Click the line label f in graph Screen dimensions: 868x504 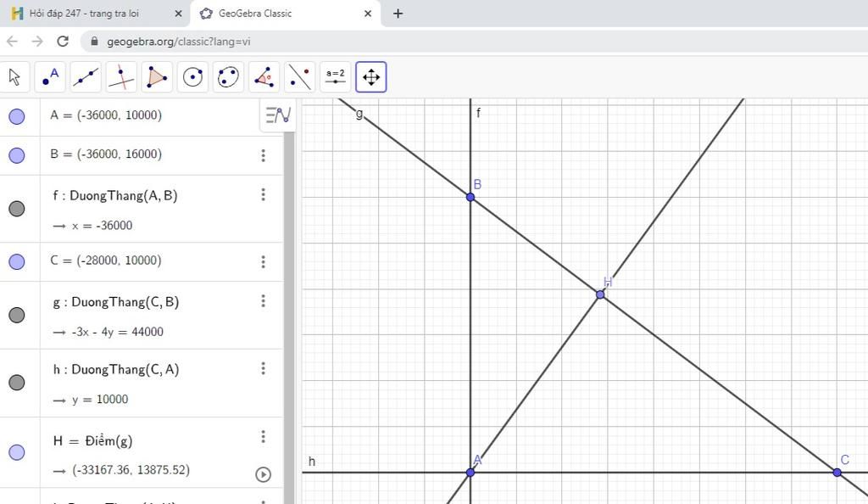(x=478, y=113)
